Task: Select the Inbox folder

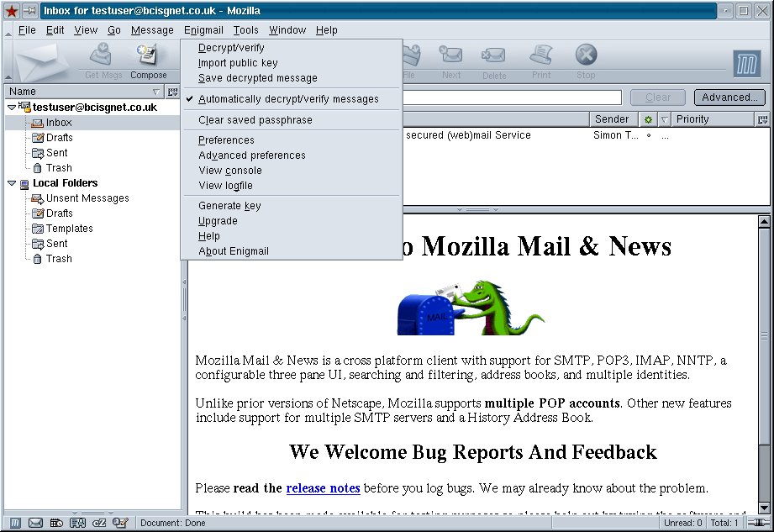Action: 59,123
